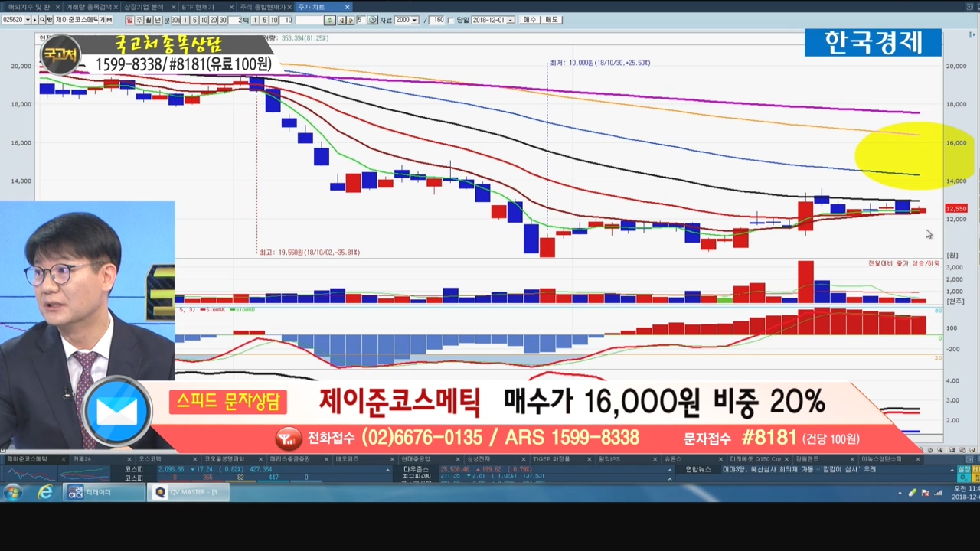Click the 160 bar count input field
The image size is (980, 551).
tap(437, 20)
